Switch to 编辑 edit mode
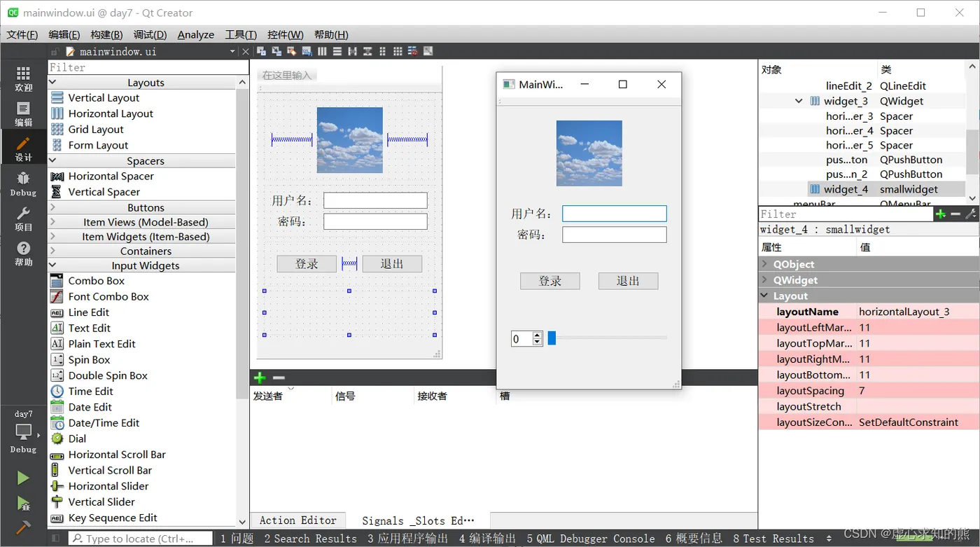Image resolution: width=980 pixels, height=547 pixels. point(23,113)
